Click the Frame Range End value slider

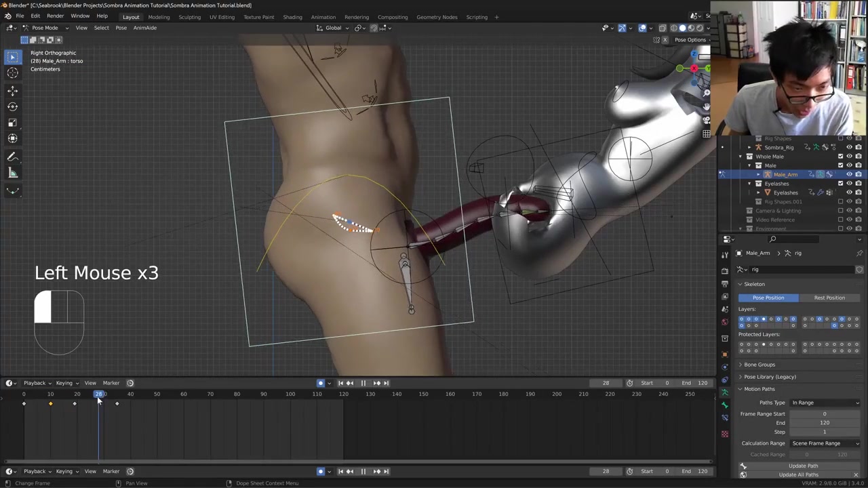coord(824,423)
